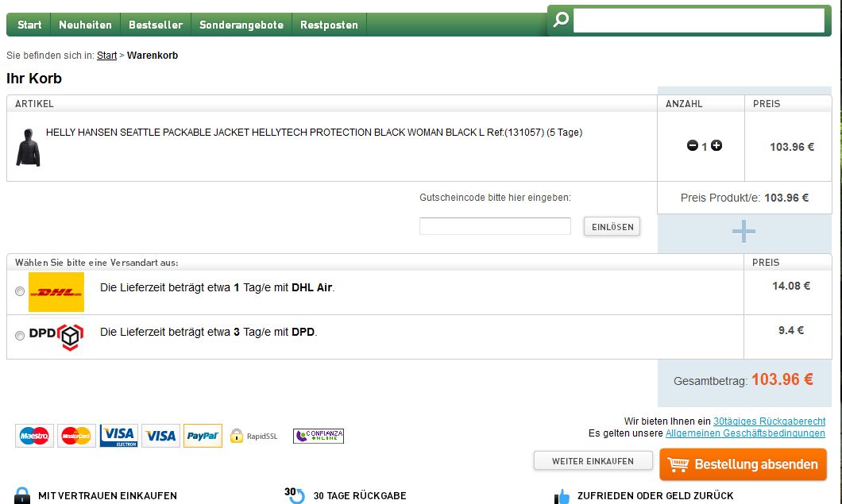Screen dimensions: 842x504
Task: Click the DHL logo
Action: pyautogui.click(x=56, y=292)
